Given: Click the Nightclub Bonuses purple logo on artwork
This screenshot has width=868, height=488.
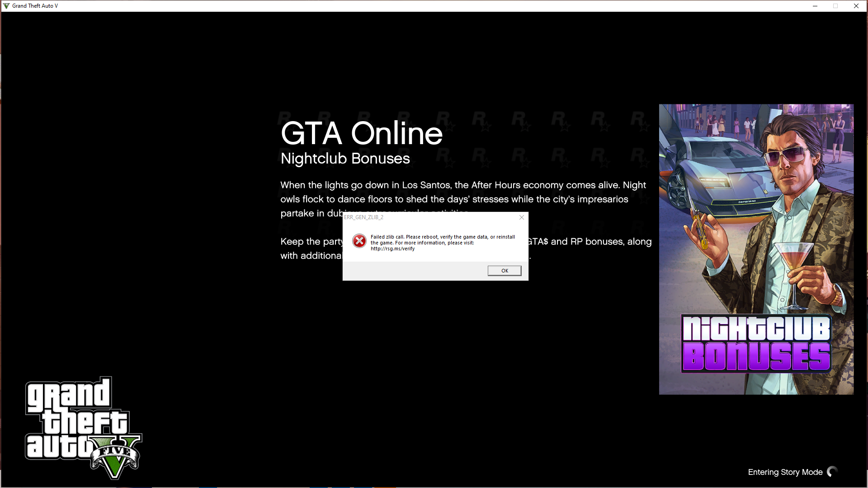Looking at the screenshot, I should coord(756,343).
